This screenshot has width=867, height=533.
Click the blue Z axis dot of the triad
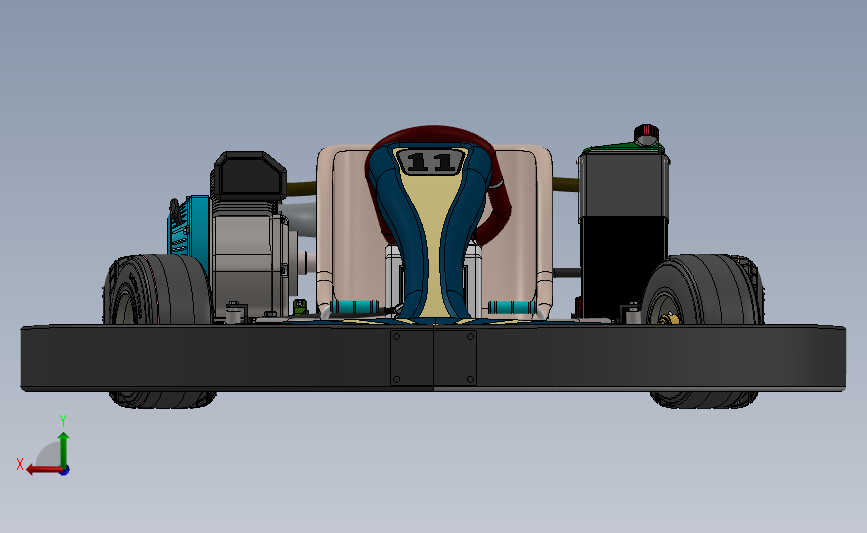pyautogui.click(x=65, y=471)
